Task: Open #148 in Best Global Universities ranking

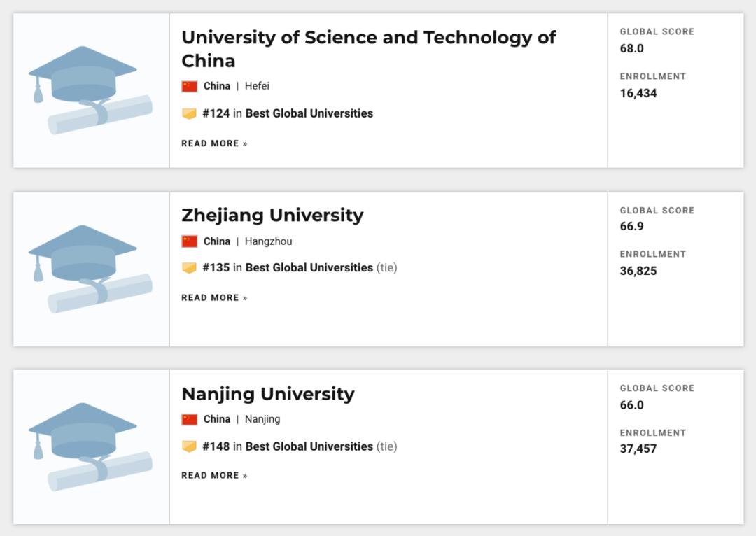Action: coord(288,446)
